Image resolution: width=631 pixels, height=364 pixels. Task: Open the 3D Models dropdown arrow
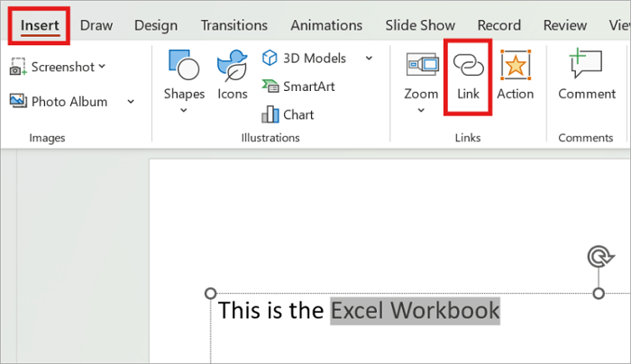(x=369, y=59)
